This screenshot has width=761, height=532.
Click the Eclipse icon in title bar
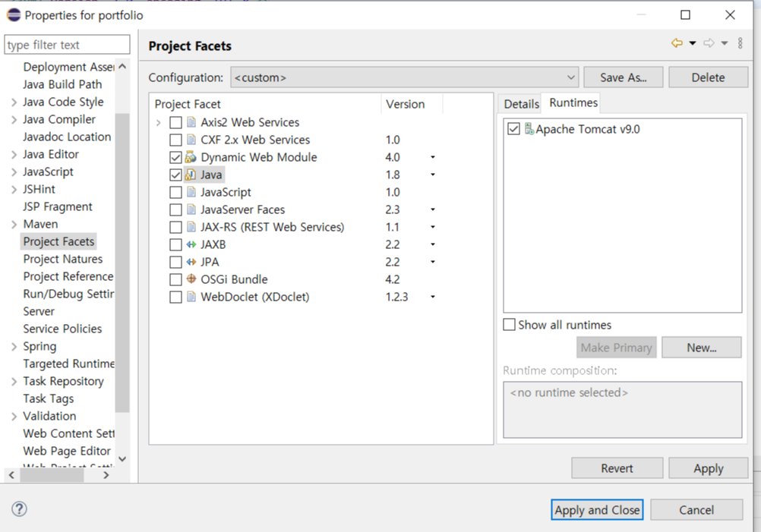pyautogui.click(x=14, y=15)
